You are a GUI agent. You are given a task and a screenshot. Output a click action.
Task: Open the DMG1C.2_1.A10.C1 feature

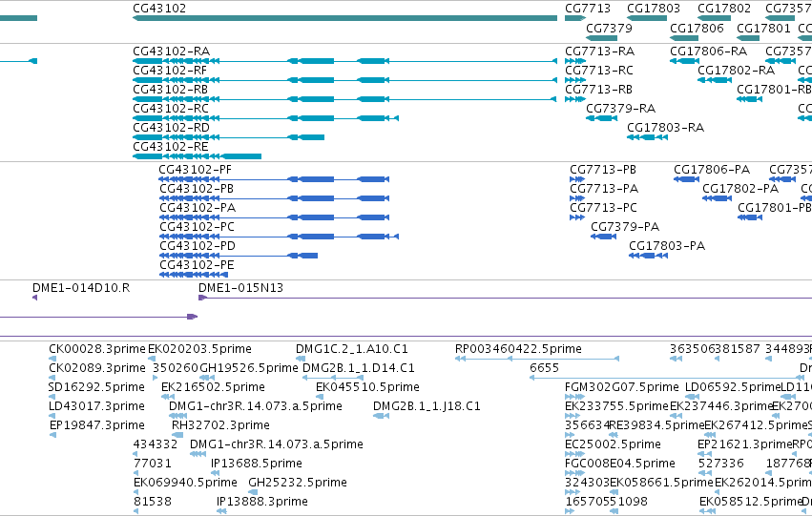point(352,349)
